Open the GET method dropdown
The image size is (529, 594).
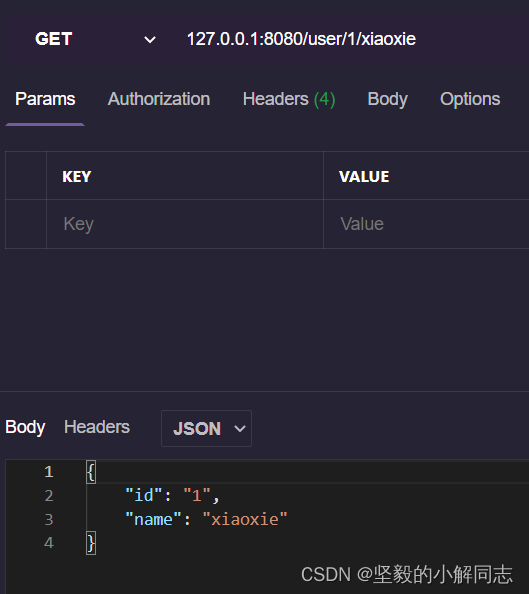(x=95, y=39)
